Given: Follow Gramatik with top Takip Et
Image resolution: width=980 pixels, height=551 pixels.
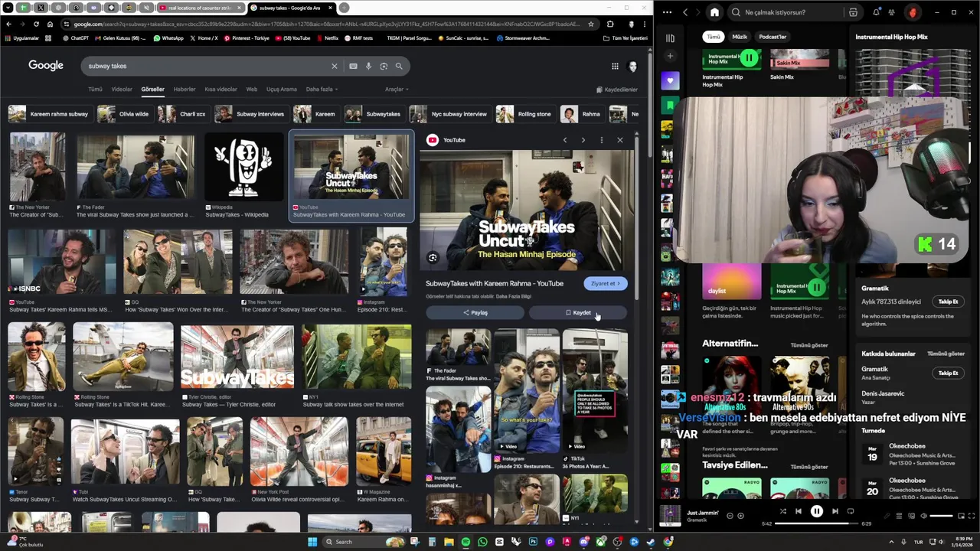Looking at the screenshot, I should [x=948, y=302].
